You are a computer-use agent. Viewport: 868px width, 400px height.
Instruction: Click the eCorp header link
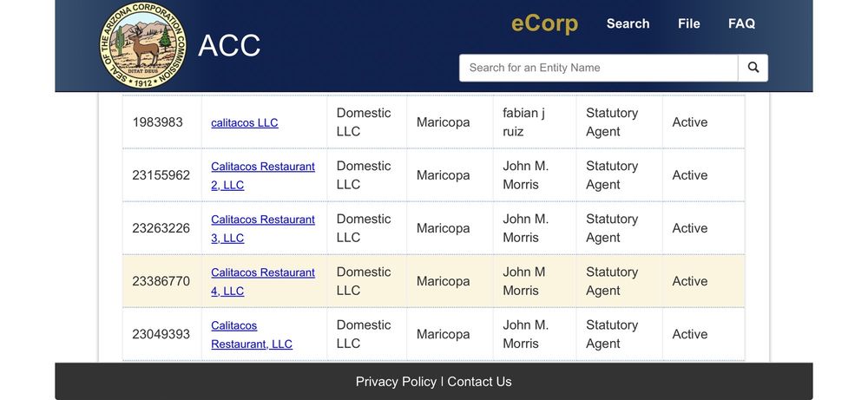point(544,23)
